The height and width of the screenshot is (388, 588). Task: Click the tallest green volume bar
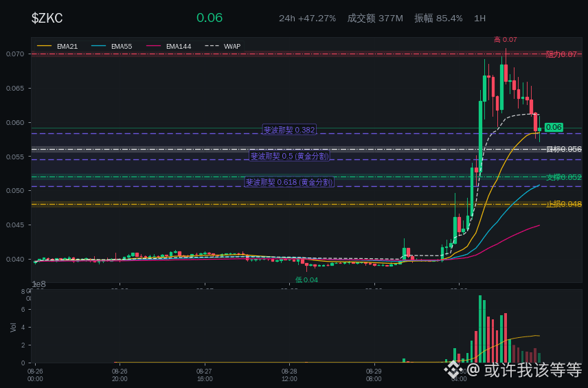[480, 329]
